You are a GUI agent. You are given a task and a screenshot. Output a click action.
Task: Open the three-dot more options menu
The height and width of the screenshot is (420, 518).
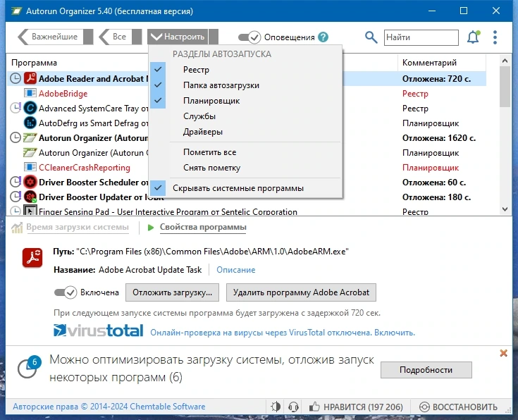pos(495,37)
